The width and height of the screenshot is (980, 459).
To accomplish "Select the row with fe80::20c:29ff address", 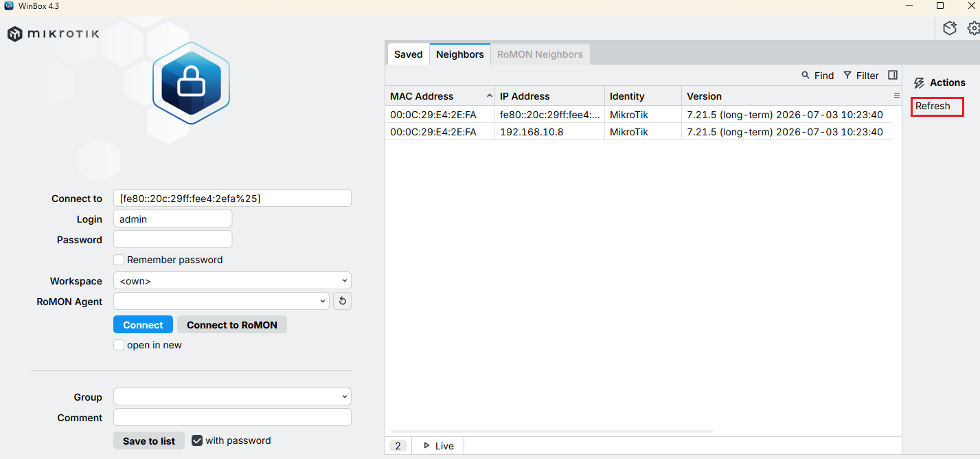I will 639,115.
